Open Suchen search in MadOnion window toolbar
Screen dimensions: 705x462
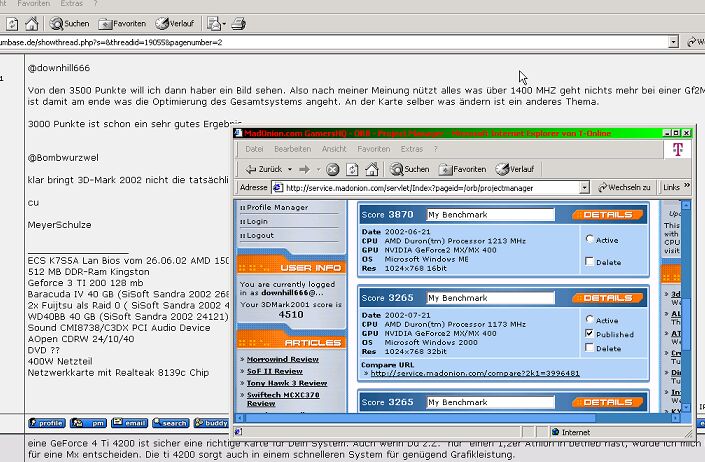pyautogui.click(x=410, y=169)
